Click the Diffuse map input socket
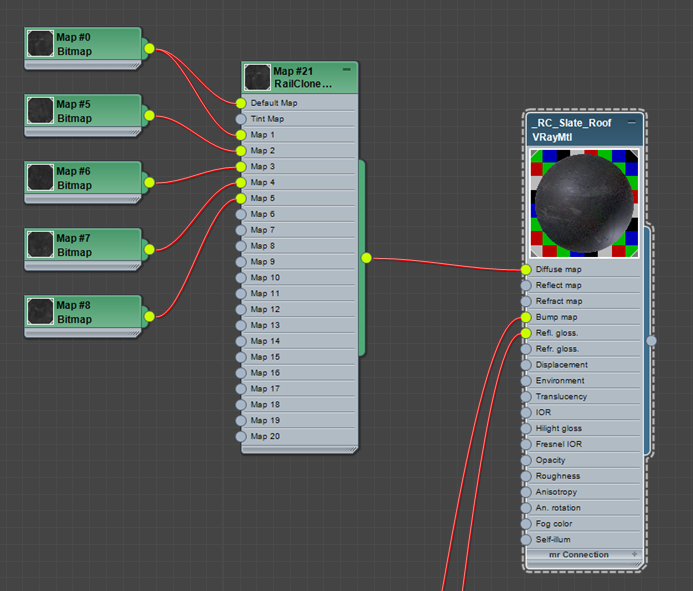 [526, 270]
